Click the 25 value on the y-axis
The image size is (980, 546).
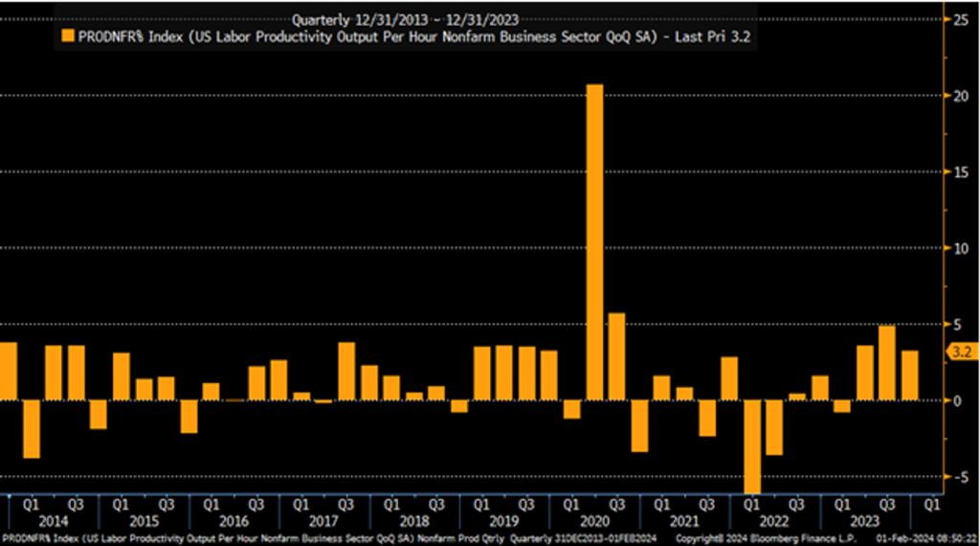click(x=960, y=19)
